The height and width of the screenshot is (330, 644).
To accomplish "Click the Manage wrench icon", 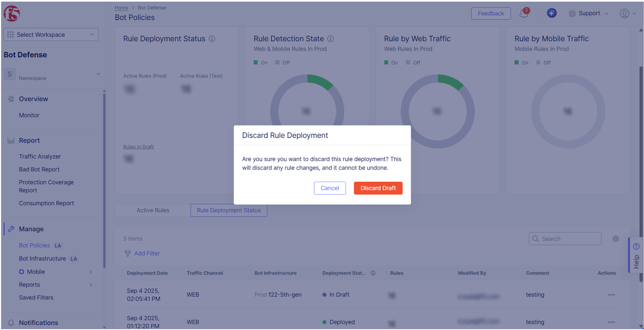I will pyautogui.click(x=11, y=229).
